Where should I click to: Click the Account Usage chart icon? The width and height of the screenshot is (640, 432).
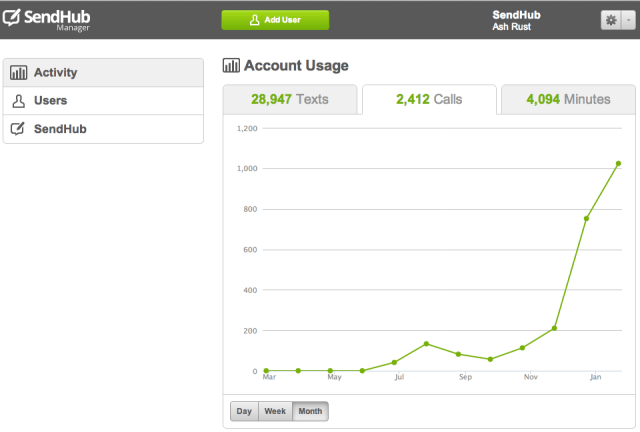(231, 65)
